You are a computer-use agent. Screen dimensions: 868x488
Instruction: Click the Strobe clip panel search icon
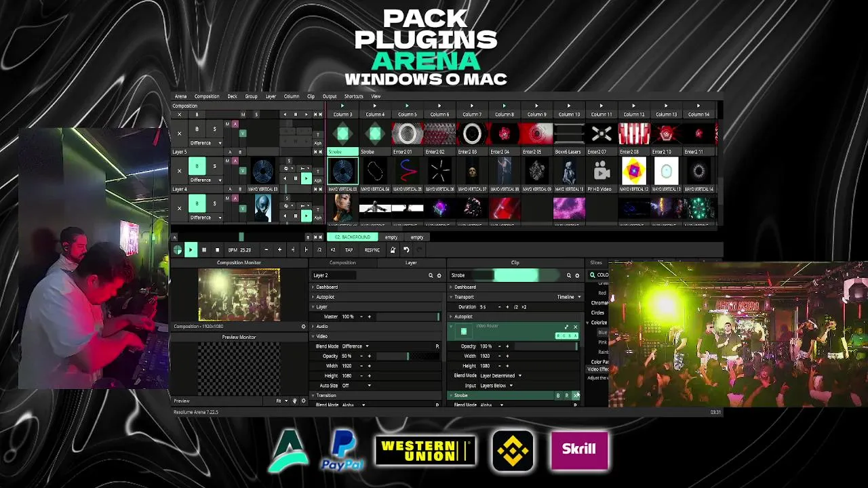(x=568, y=275)
